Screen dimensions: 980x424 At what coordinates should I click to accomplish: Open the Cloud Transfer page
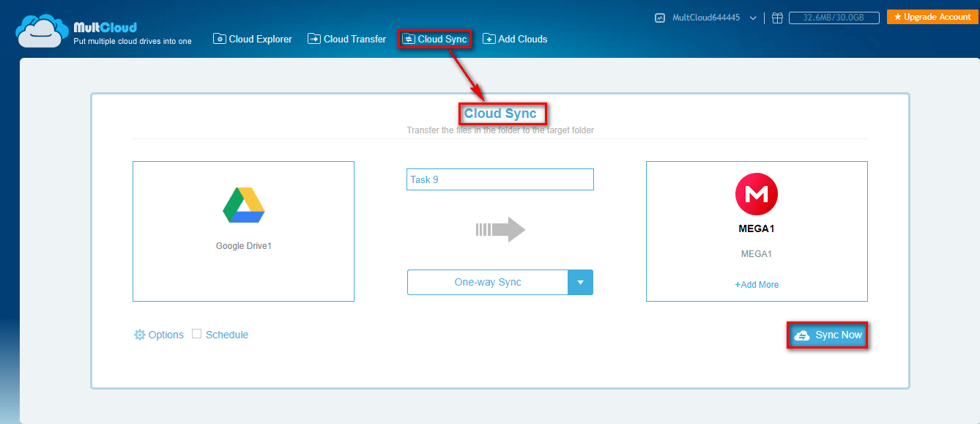click(346, 39)
